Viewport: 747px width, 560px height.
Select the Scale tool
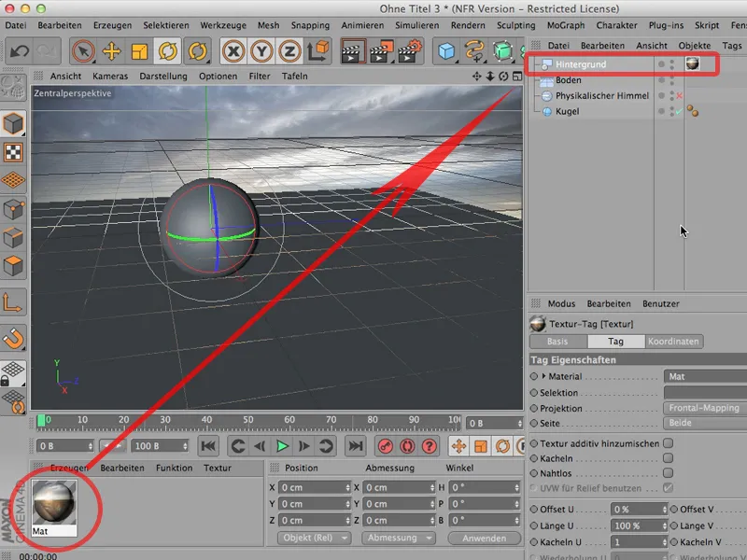(139, 51)
